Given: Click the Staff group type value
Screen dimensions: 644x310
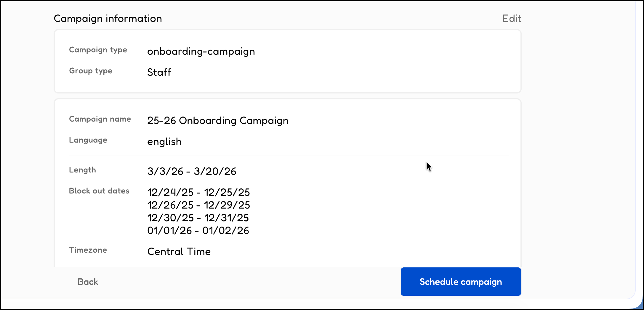Looking at the screenshot, I should pyautogui.click(x=159, y=72).
